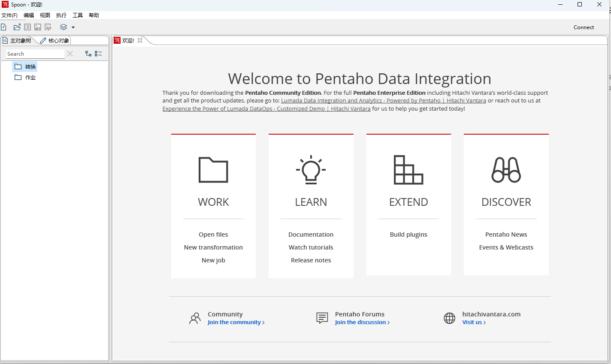Click the Save toolbar icon
This screenshot has height=364, width=611.
38,27
